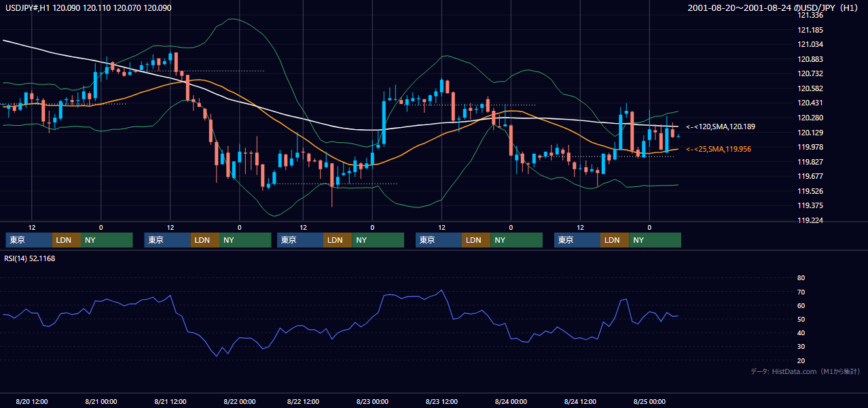Click the 東京 session block for 8/21
The width and height of the screenshot is (868, 408).
[x=167, y=240]
